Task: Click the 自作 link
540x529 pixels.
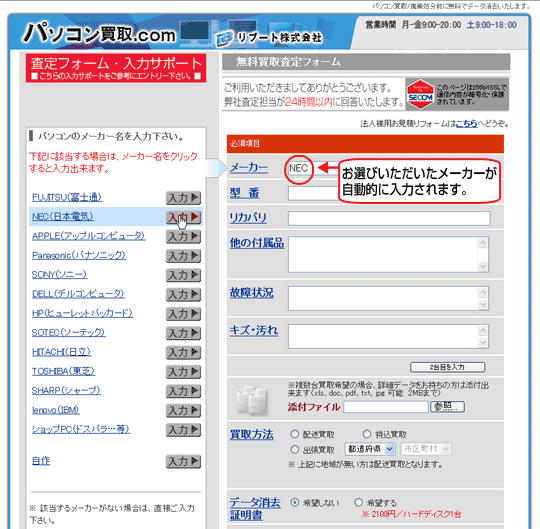Action: (x=41, y=460)
